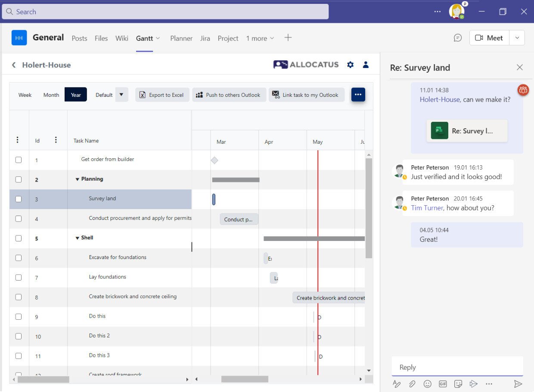
Task: Click Link task to my Outlook
Action: (307, 95)
